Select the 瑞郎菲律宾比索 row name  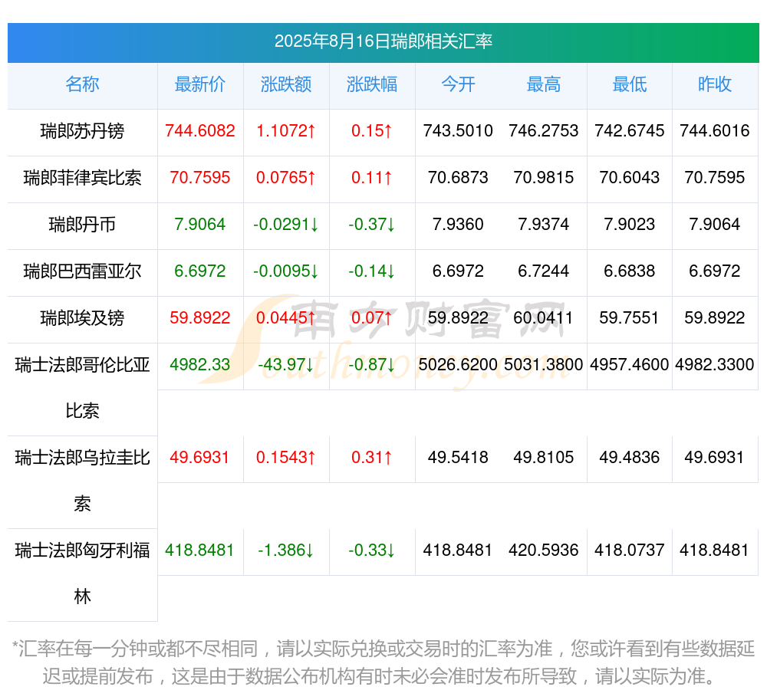82,177
